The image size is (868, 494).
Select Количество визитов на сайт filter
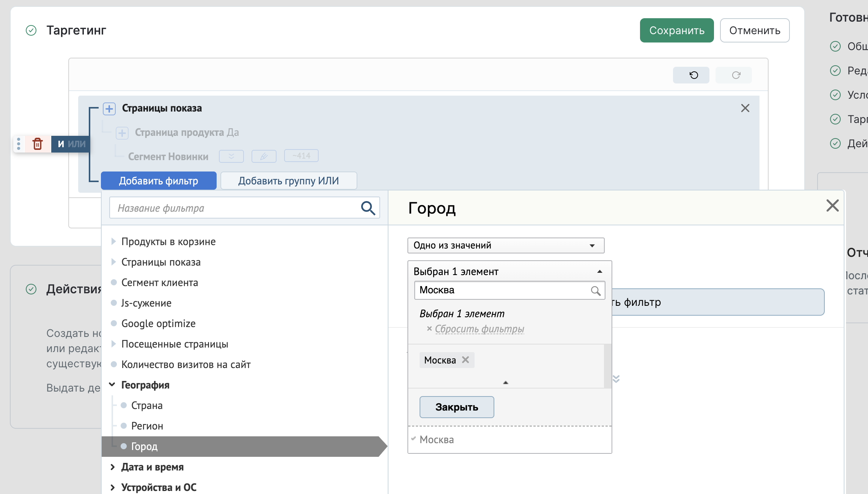tap(186, 365)
